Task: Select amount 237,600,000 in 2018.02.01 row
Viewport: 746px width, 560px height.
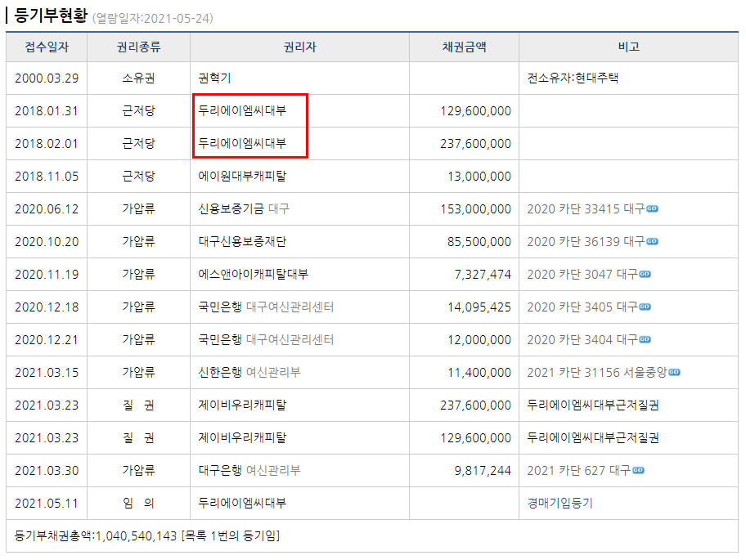Action: (476, 144)
